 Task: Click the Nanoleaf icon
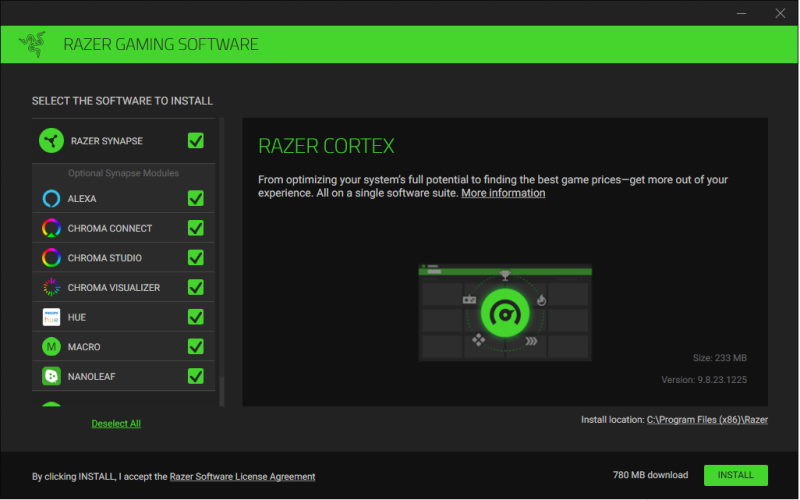pyautogui.click(x=51, y=376)
